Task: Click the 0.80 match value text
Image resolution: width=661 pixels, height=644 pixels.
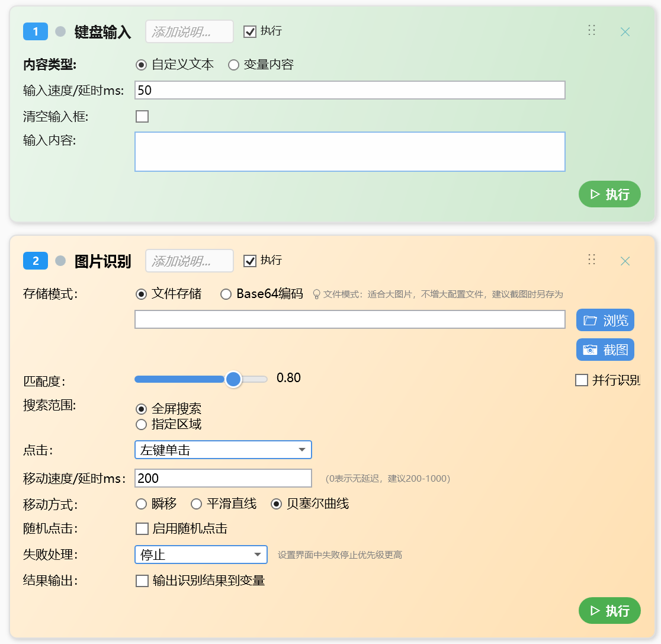Action: coord(289,378)
